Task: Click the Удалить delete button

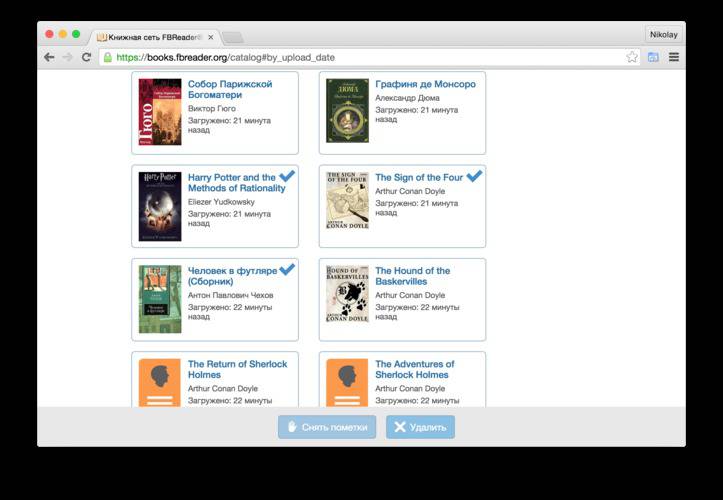Action: [x=420, y=427]
